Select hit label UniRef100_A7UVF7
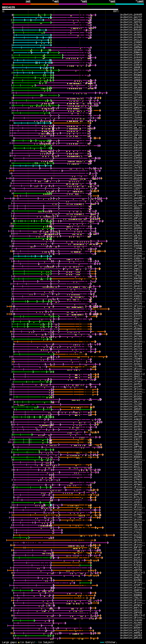This screenshot has width=146, height=644. (131, 585)
